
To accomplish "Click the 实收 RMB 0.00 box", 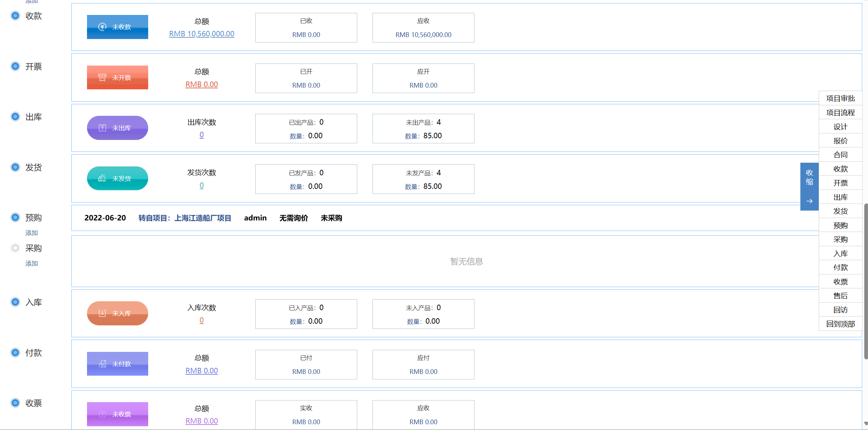I will [x=306, y=415].
